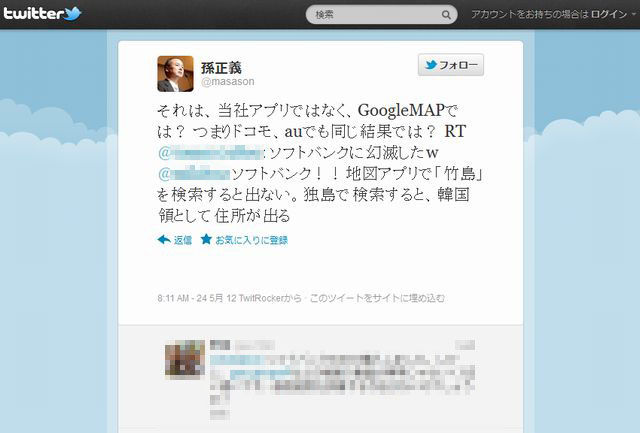Open second blurred @mention in tweet

[194, 174]
